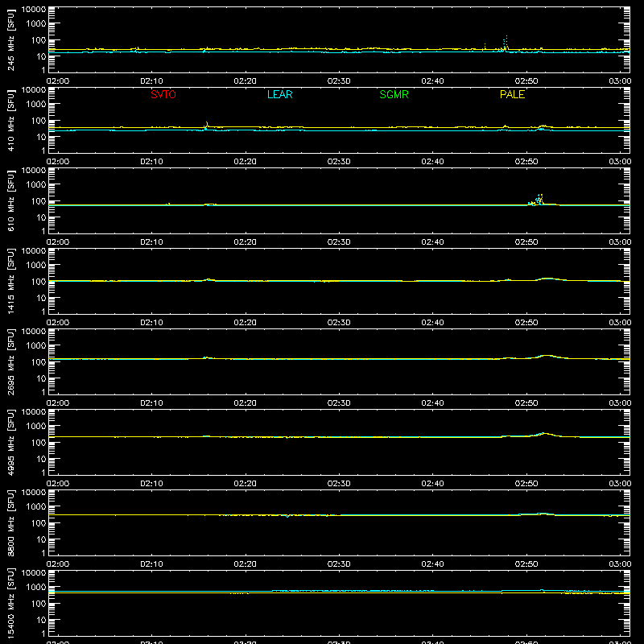Select the yellow PALE station label
644x644 pixels.
pos(512,94)
